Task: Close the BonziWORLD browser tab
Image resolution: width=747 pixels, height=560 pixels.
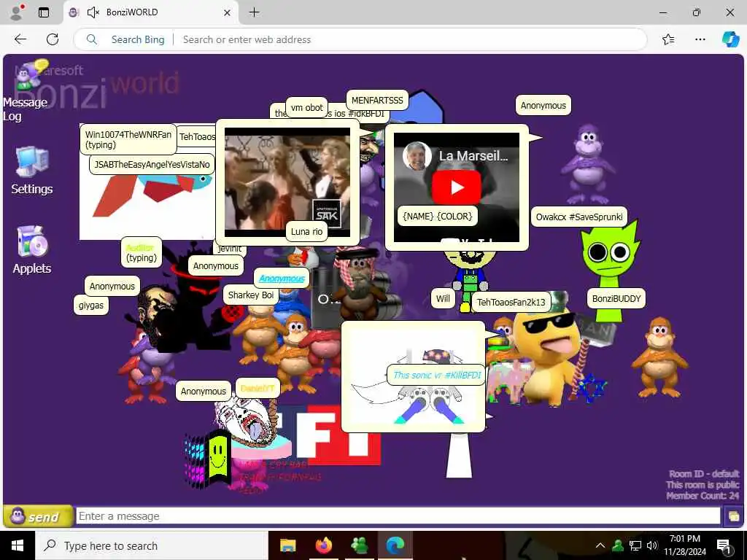Action: [228, 13]
